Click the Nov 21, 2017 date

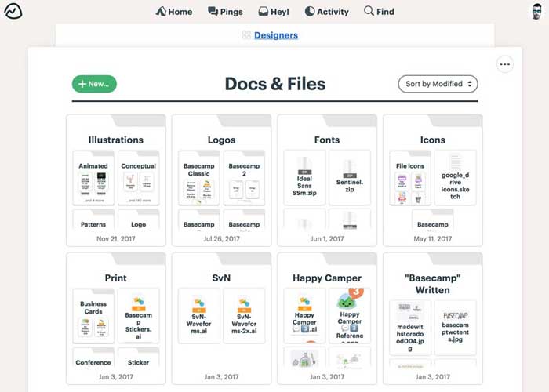[x=116, y=238]
